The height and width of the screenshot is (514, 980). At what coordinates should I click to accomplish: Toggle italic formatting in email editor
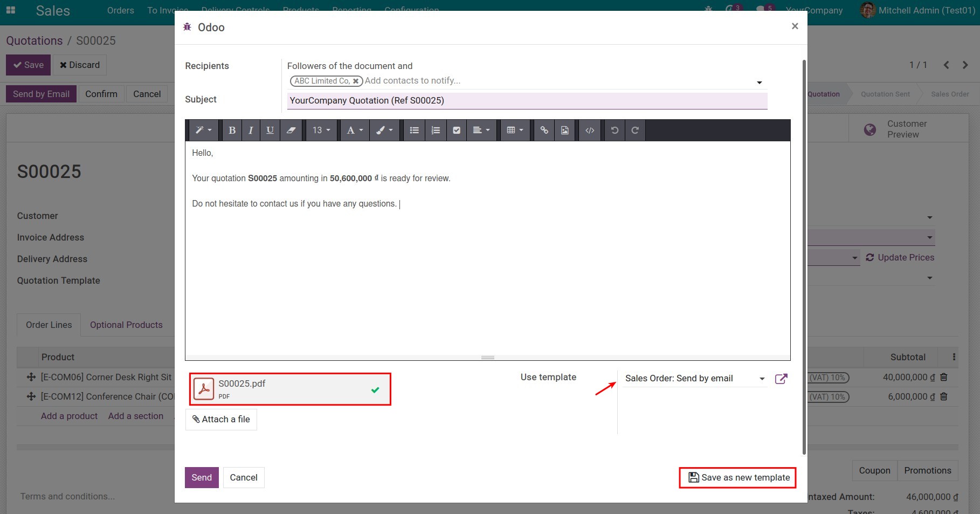click(x=251, y=130)
